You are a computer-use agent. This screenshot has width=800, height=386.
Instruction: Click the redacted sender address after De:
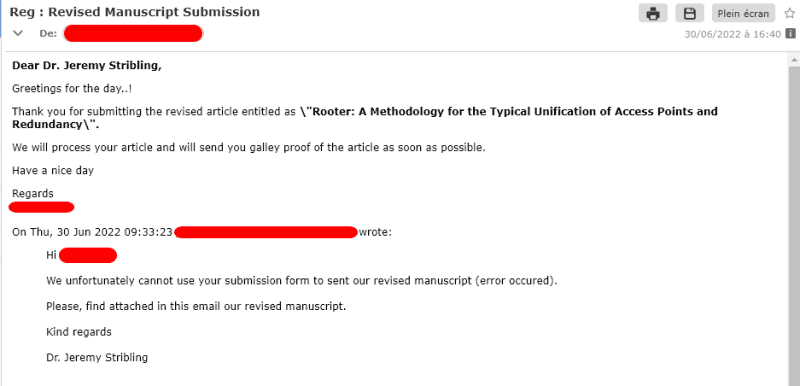point(133,34)
